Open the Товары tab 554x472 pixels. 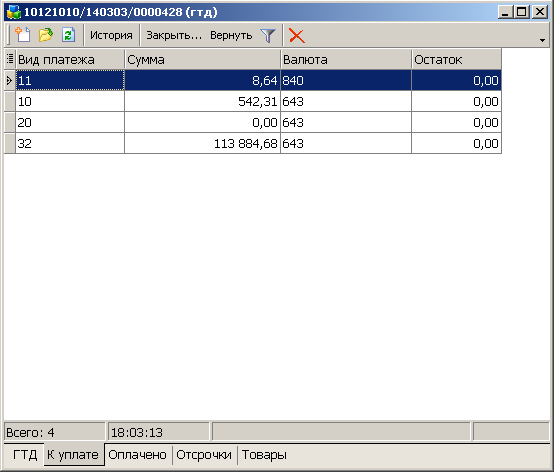264,455
